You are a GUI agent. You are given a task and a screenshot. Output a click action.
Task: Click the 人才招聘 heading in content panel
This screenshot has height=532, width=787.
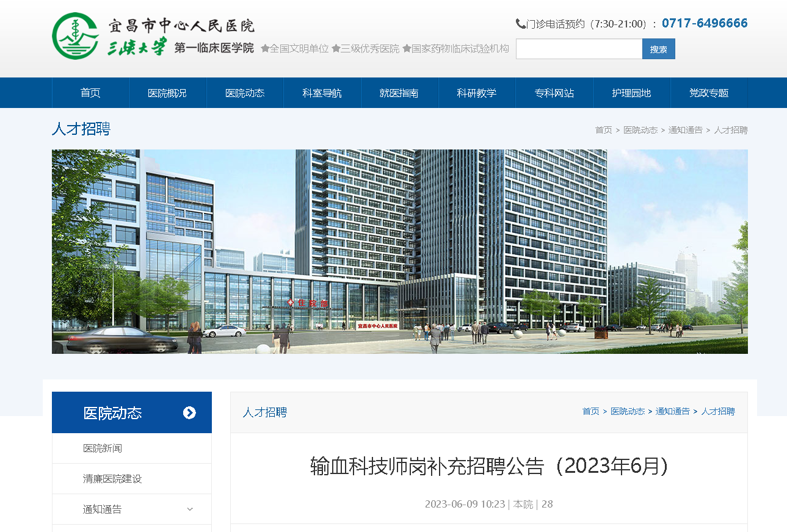click(x=265, y=412)
